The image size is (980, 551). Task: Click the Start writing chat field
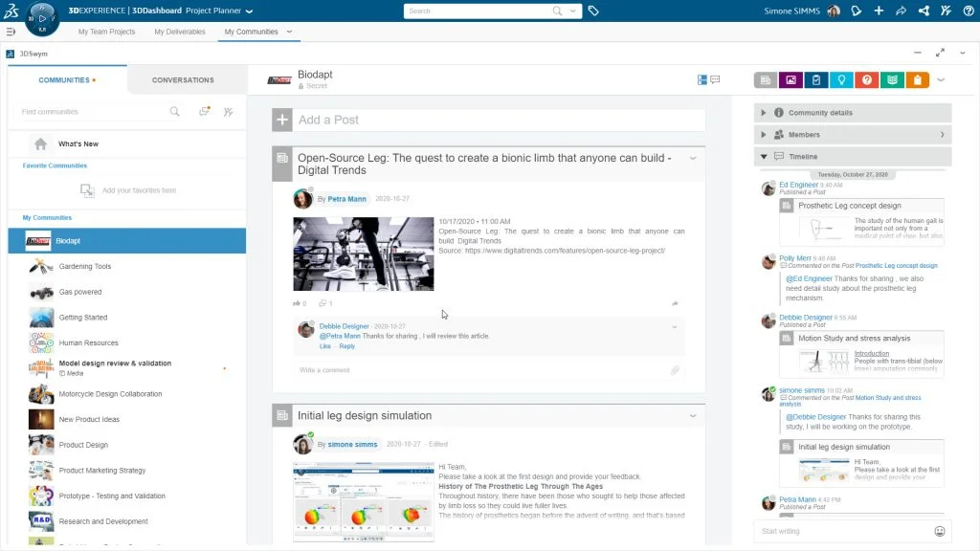[x=844, y=531]
